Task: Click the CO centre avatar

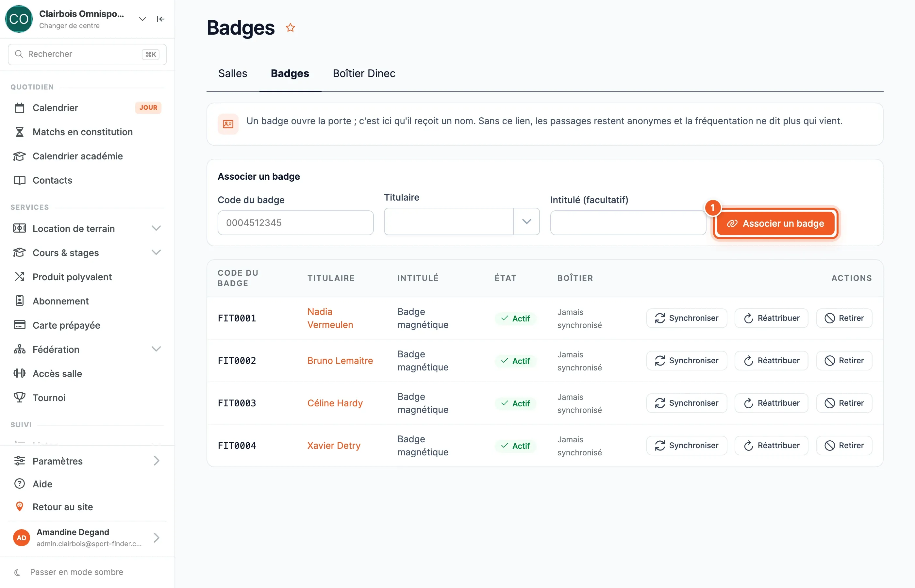Action: point(19,19)
